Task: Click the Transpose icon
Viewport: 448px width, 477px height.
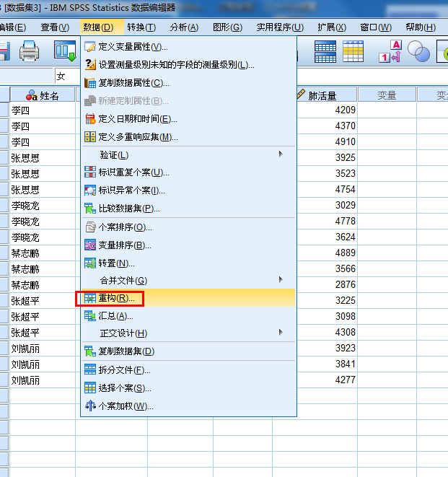Action: 90,263
